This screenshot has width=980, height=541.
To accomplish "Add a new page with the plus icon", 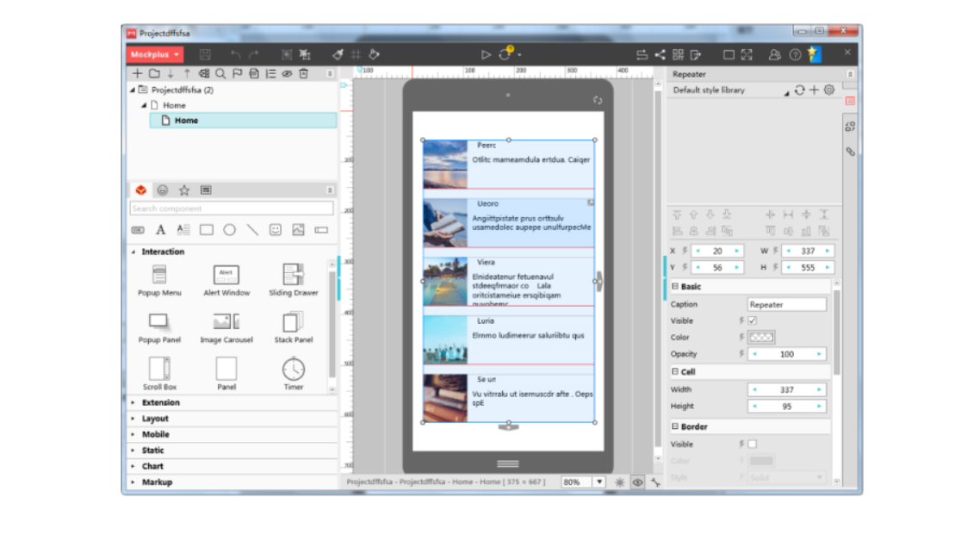I will [x=138, y=74].
